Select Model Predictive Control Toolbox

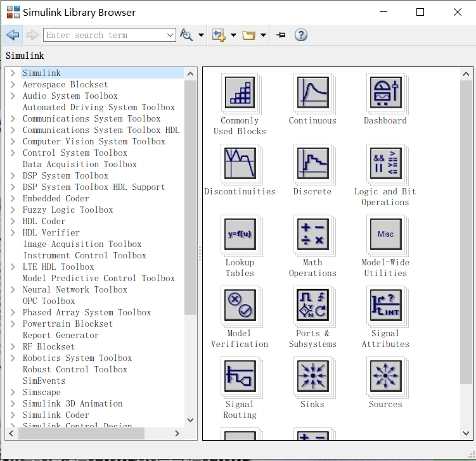coord(99,278)
